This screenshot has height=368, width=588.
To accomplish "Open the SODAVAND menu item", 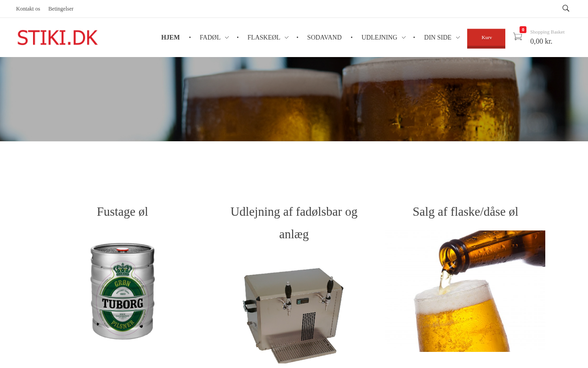I will (x=324, y=38).
